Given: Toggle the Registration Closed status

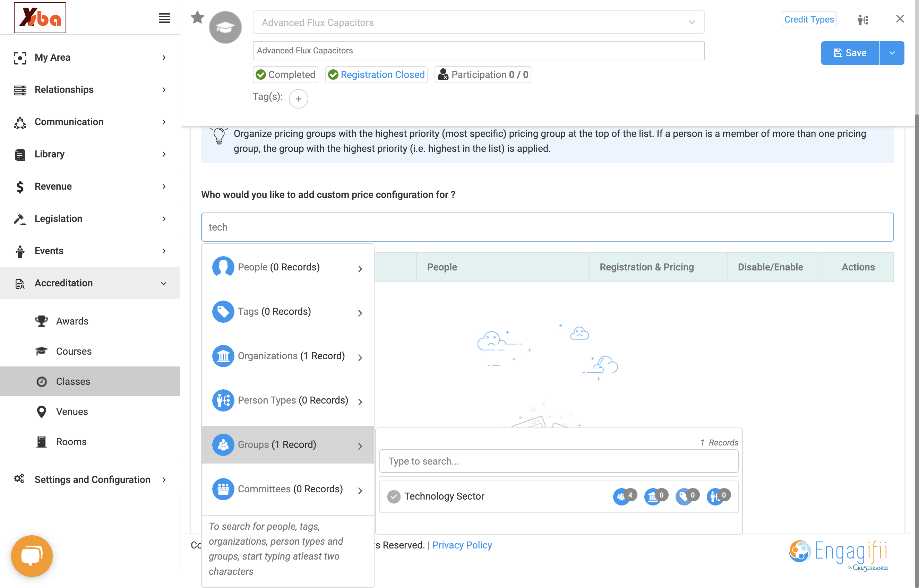Looking at the screenshot, I should [x=376, y=75].
